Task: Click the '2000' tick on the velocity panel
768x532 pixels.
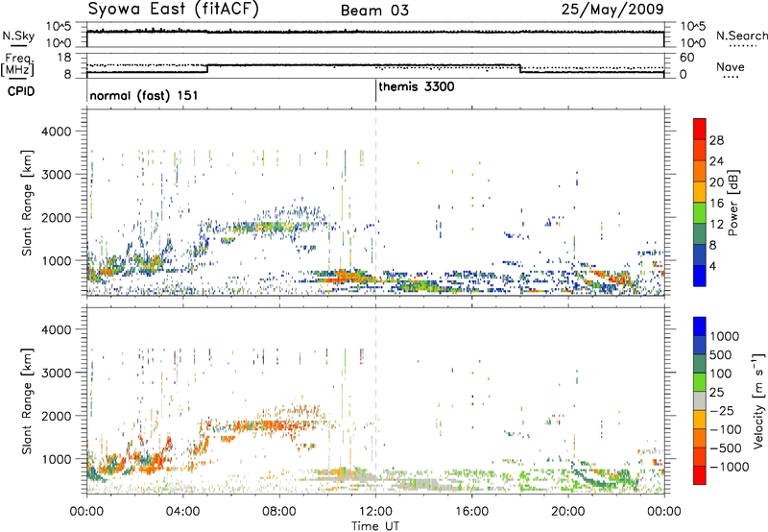Action: [57, 416]
